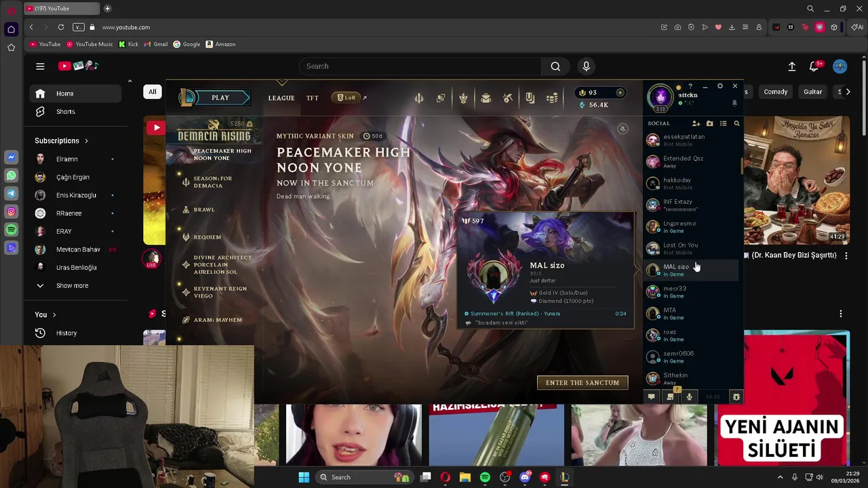
Task: Open the bug report icon in League
Action: tap(736, 396)
